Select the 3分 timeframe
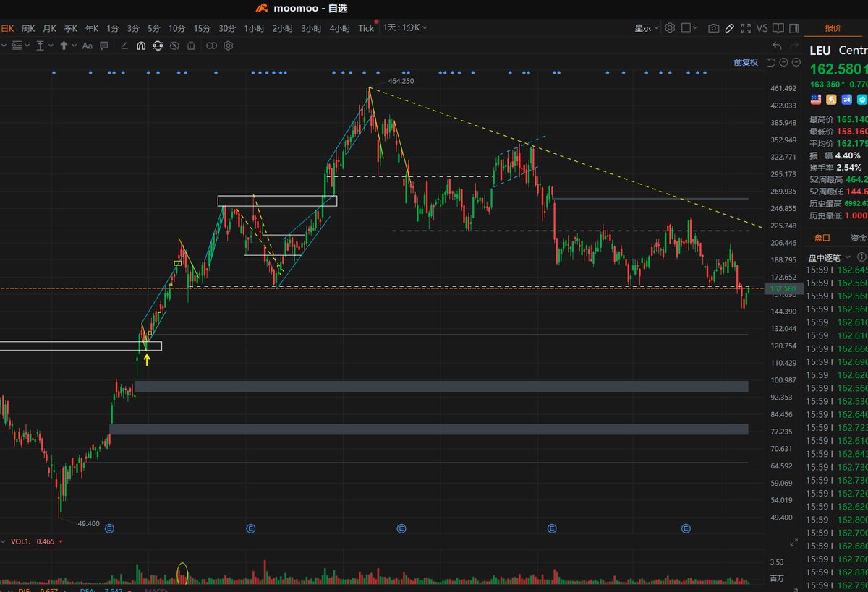 (133, 28)
